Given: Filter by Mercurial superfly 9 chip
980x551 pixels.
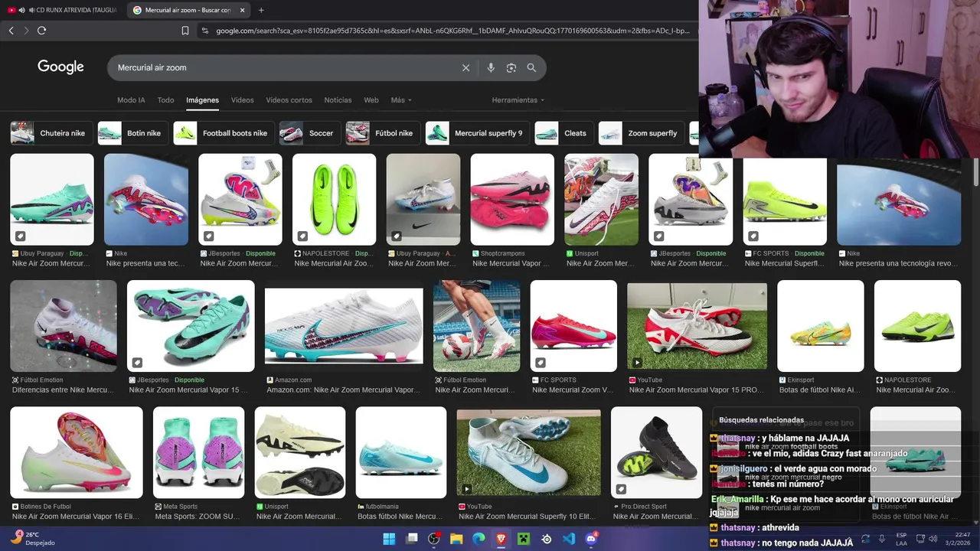Looking at the screenshot, I should [x=478, y=133].
